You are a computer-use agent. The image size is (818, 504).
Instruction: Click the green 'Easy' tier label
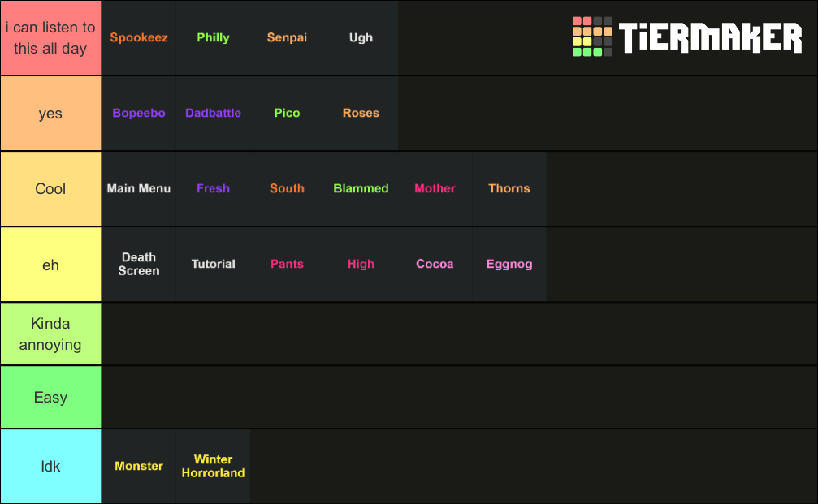point(50,397)
